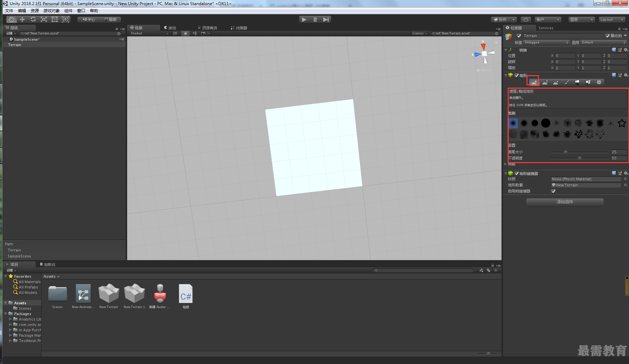Uncheck Enable Tree Colliders

(x=553, y=191)
